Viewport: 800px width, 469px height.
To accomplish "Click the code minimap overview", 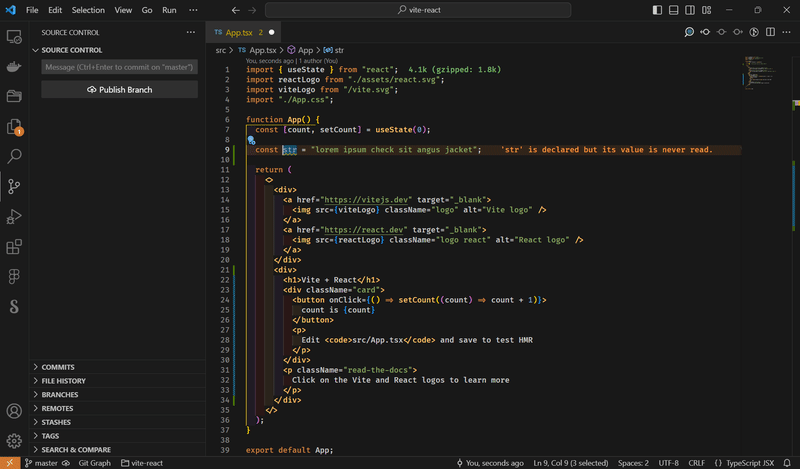I will [x=763, y=72].
